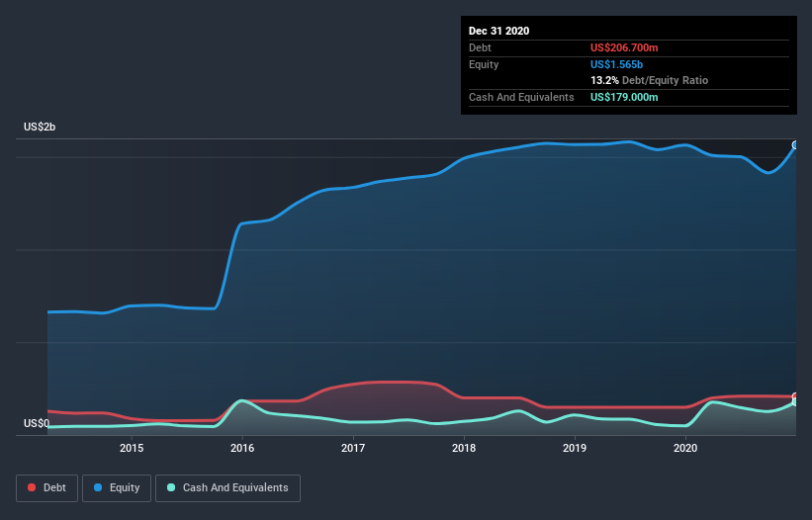Click the 2019 x-axis label
Screen dimensions: 812x520
[575, 448]
